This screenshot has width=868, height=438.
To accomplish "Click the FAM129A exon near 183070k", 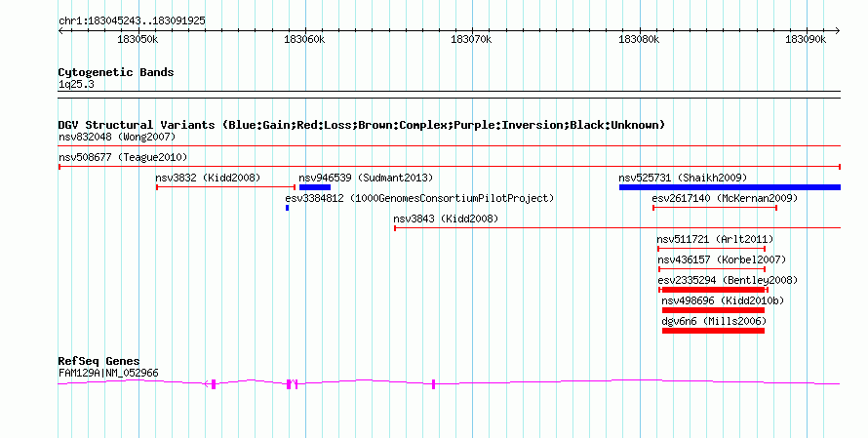I will point(433,384).
